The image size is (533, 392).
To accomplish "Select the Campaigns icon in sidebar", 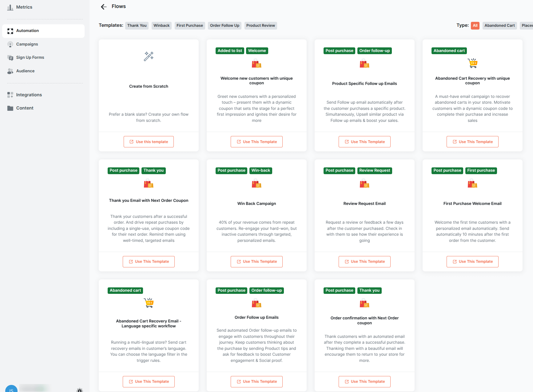I will 10,44.
